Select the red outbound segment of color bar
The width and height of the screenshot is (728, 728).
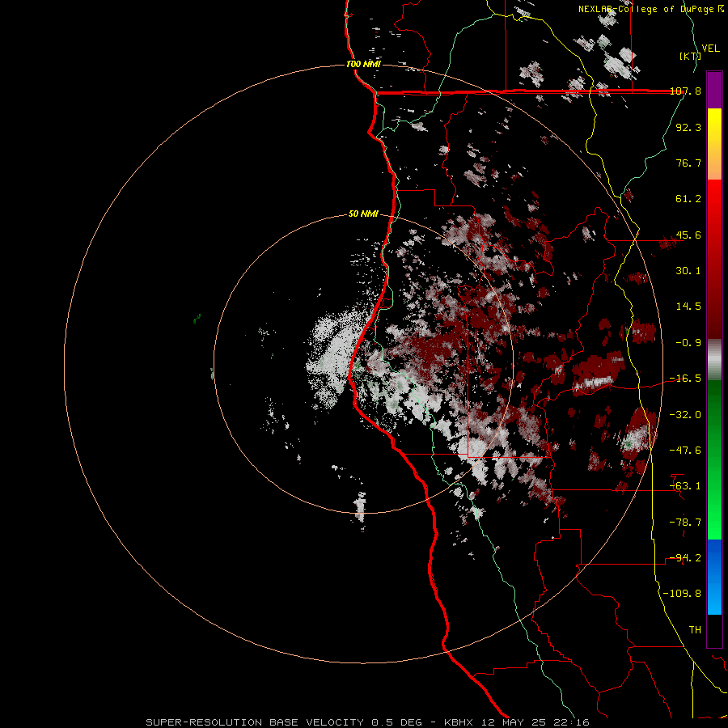(714, 259)
